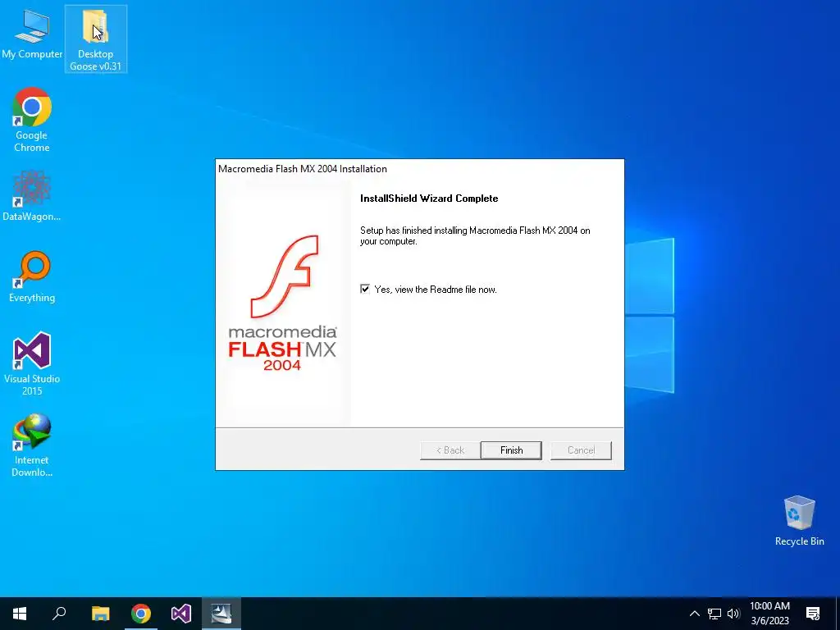The width and height of the screenshot is (840, 630).
Task: Show hidden system tray icons
Action: click(x=694, y=614)
